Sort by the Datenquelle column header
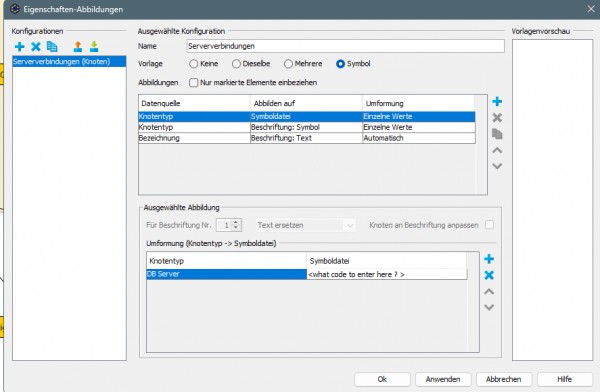The height and width of the screenshot is (392, 600). (194, 103)
